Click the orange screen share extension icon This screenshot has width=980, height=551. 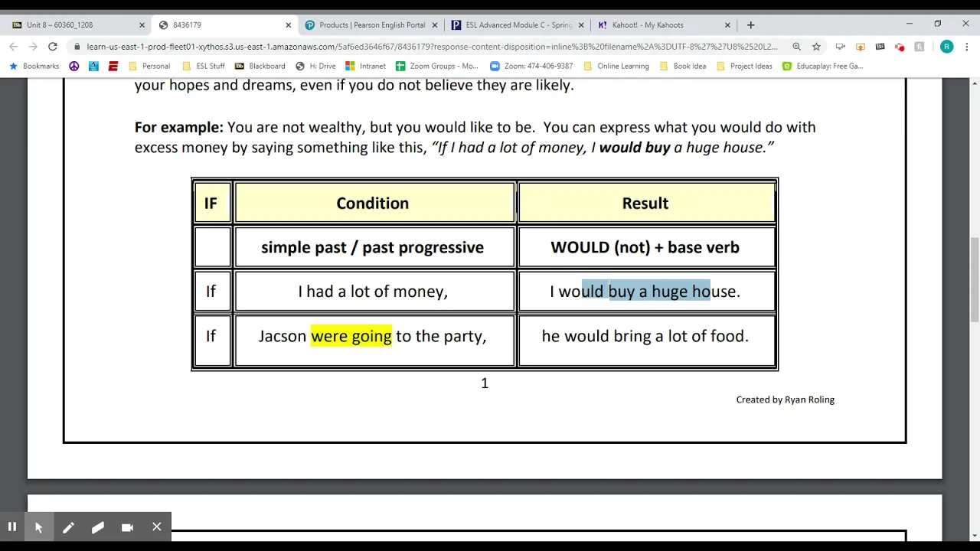coord(861,47)
